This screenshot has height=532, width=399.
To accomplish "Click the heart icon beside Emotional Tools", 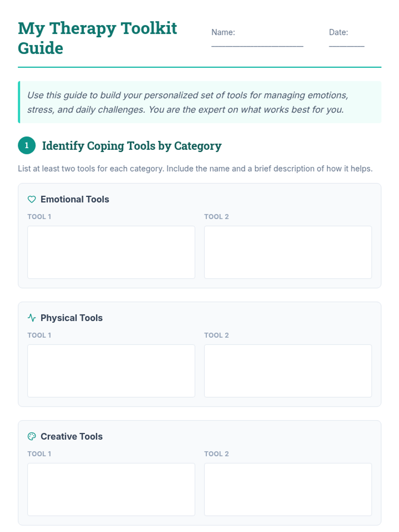I will [x=32, y=199].
